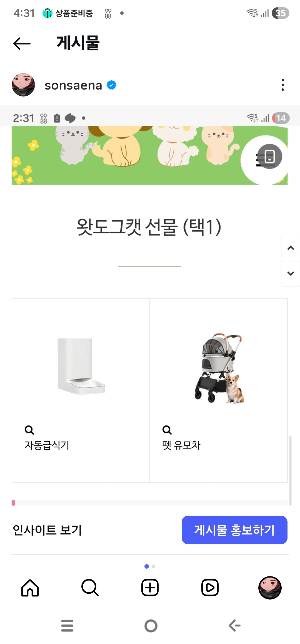Image resolution: width=300 pixels, height=644 pixels.
Task: Open profile tab avatar in bottom navigation
Action: (270, 588)
